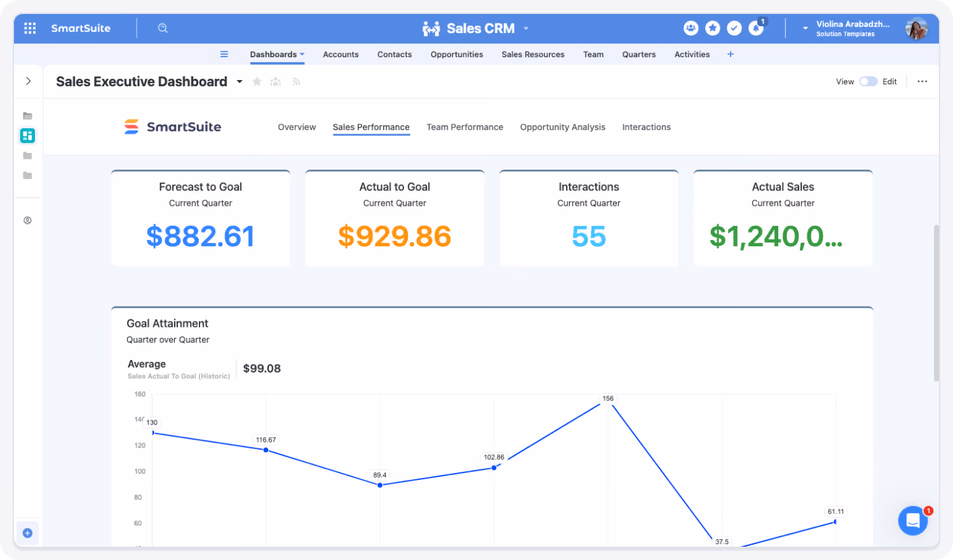Image resolution: width=953 pixels, height=560 pixels.
Task: Click the $882.61 Forecast to Goal value
Action: (201, 236)
